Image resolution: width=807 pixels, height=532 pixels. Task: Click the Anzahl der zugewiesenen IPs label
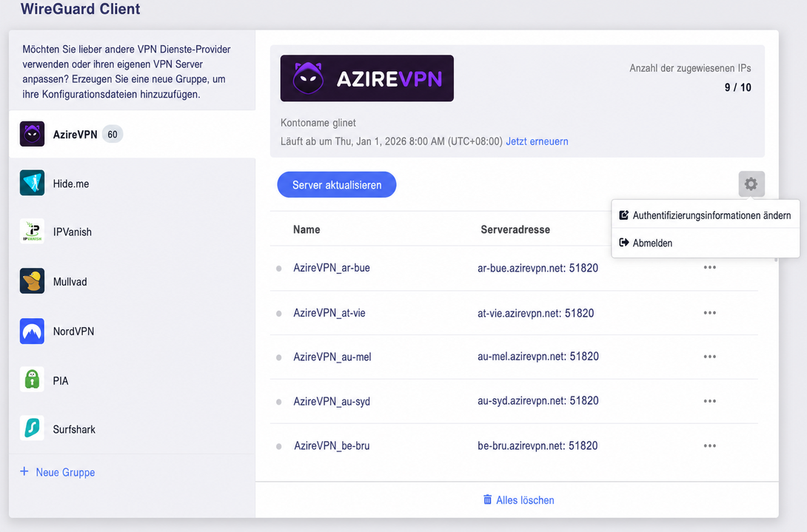690,68
